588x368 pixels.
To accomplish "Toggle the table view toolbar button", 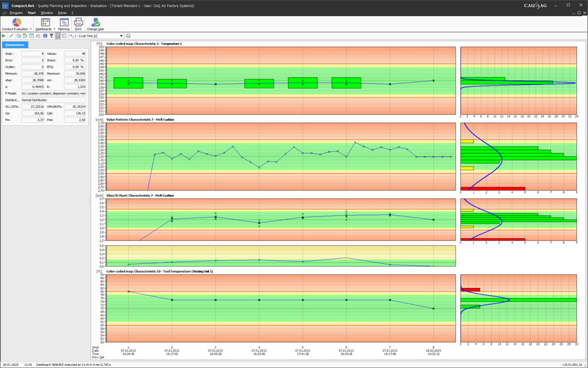I will pos(65,36).
